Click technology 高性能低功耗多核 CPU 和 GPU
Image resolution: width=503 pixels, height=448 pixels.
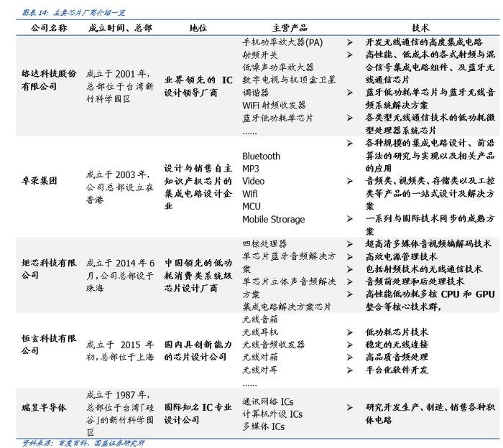tap(430, 294)
